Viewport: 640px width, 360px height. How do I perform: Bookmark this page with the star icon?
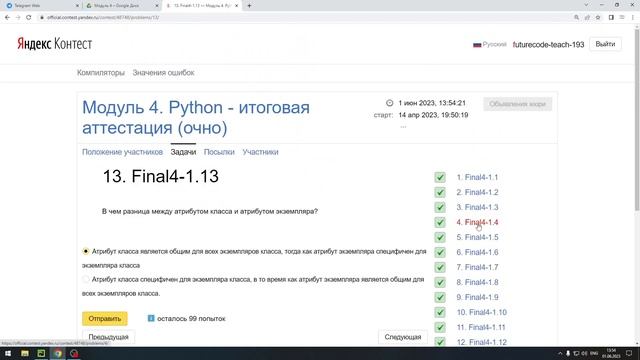pos(598,18)
